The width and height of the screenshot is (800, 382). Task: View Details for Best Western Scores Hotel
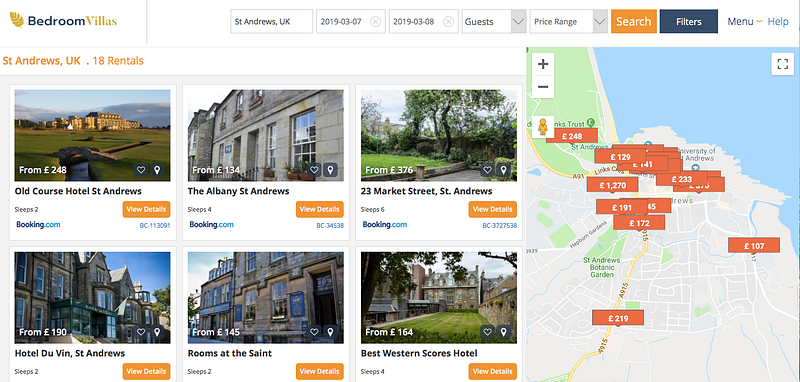[493, 371]
